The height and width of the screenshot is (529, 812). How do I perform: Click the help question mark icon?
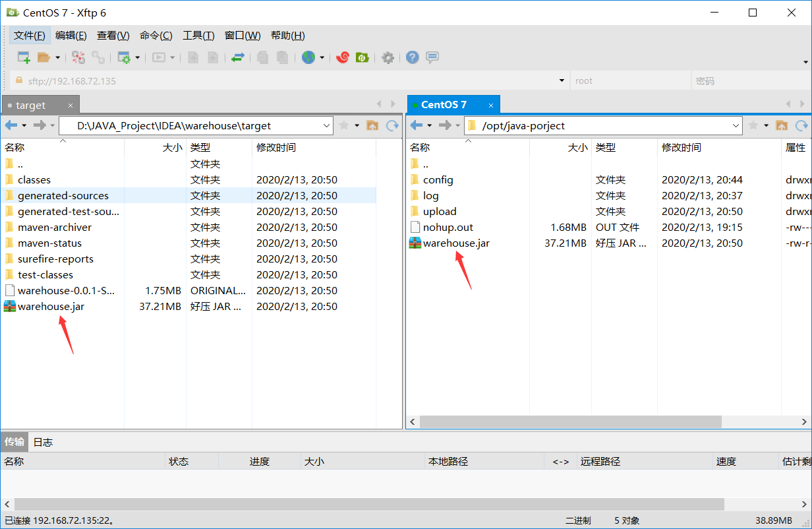click(x=412, y=57)
